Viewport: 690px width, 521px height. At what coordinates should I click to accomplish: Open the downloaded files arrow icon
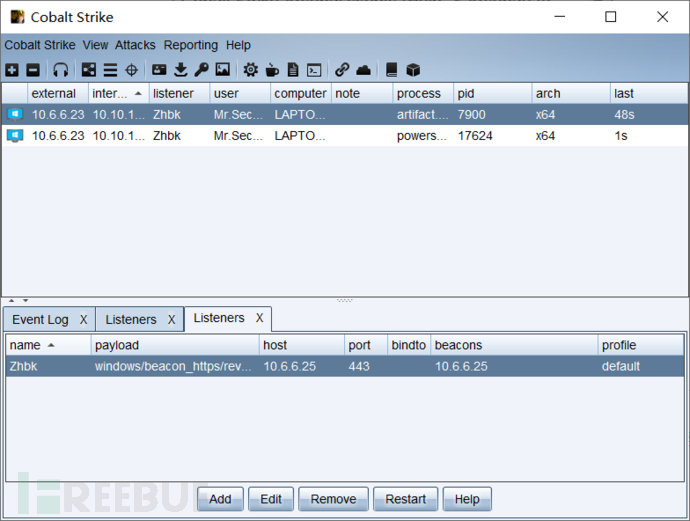[181, 70]
